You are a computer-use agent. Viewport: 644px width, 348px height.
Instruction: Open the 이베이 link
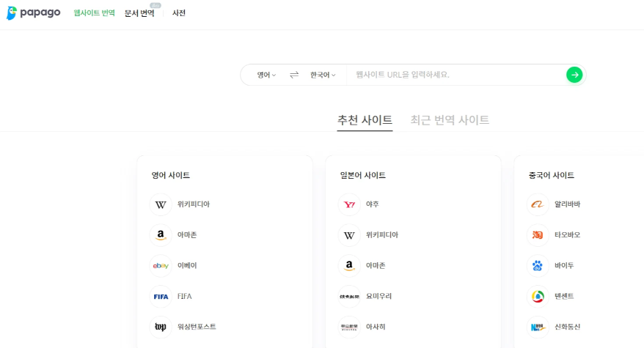pos(187,265)
